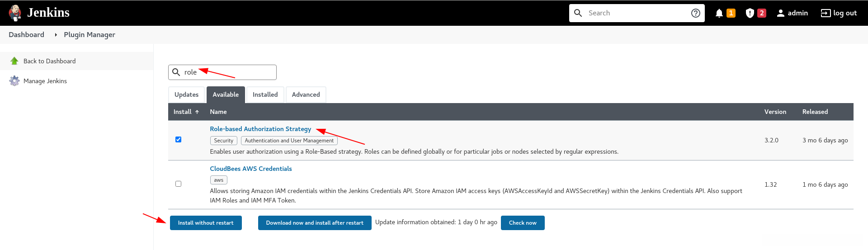Click the admin user icon
This screenshot has height=250, width=868.
point(780,13)
